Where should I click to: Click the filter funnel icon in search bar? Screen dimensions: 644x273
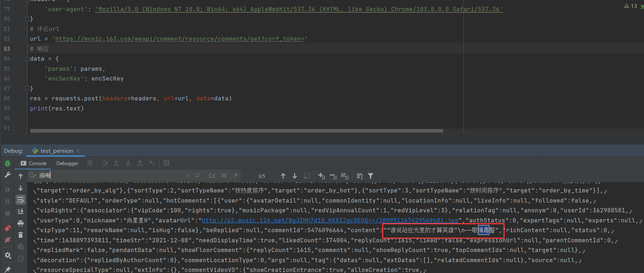(x=371, y=176)
